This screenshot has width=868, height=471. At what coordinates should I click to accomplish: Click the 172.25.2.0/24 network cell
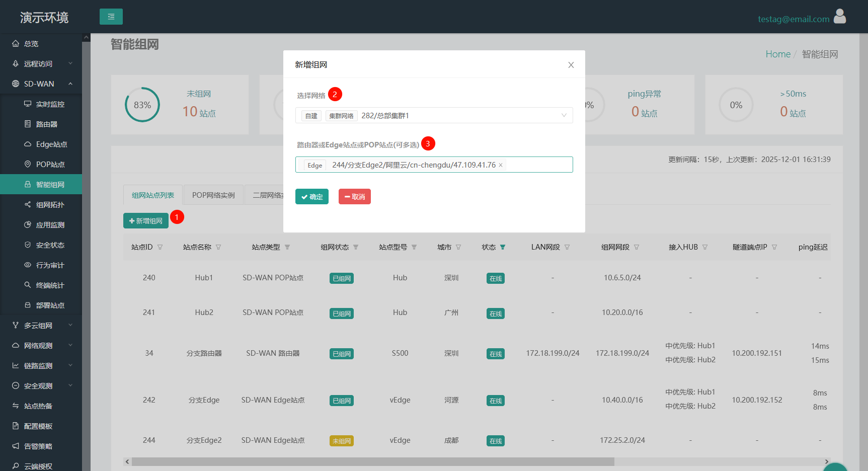tap(622, 440)
